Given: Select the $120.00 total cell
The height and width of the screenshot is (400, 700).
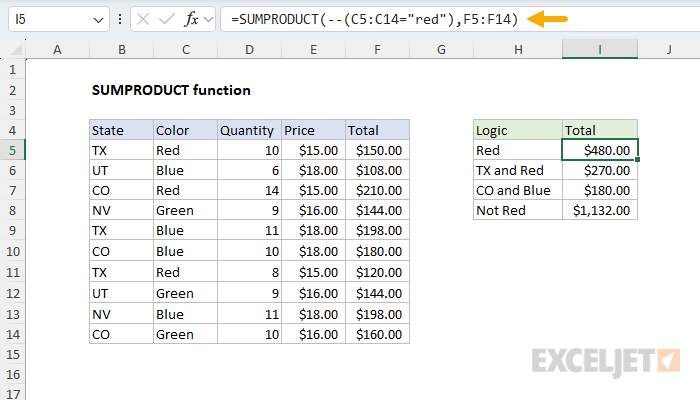Looking at the screenshot, I should coord(377,272).
